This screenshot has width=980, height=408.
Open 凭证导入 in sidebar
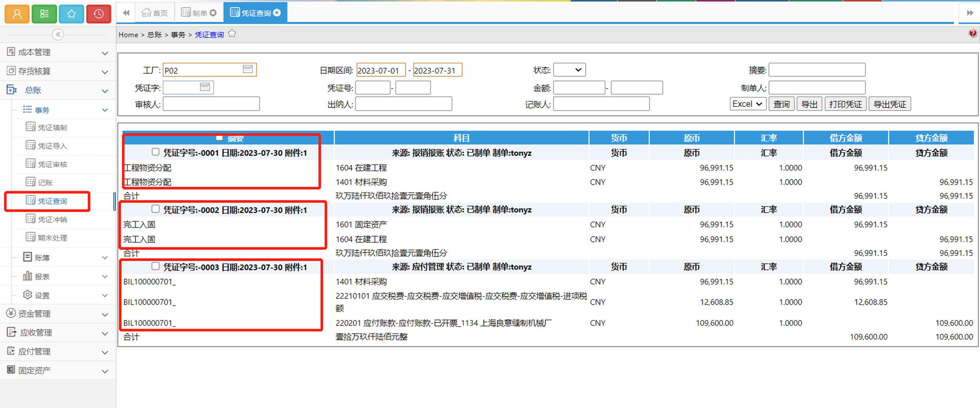(x=52, y=146)
